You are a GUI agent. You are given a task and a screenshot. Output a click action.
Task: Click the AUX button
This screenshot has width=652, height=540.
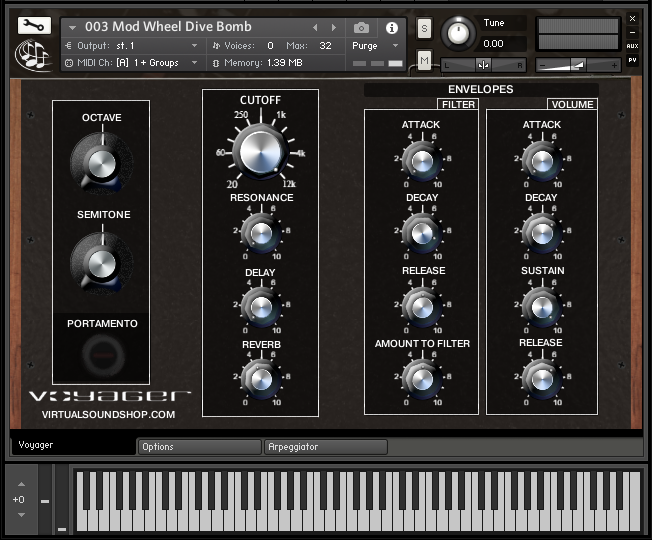pos(632,46)
